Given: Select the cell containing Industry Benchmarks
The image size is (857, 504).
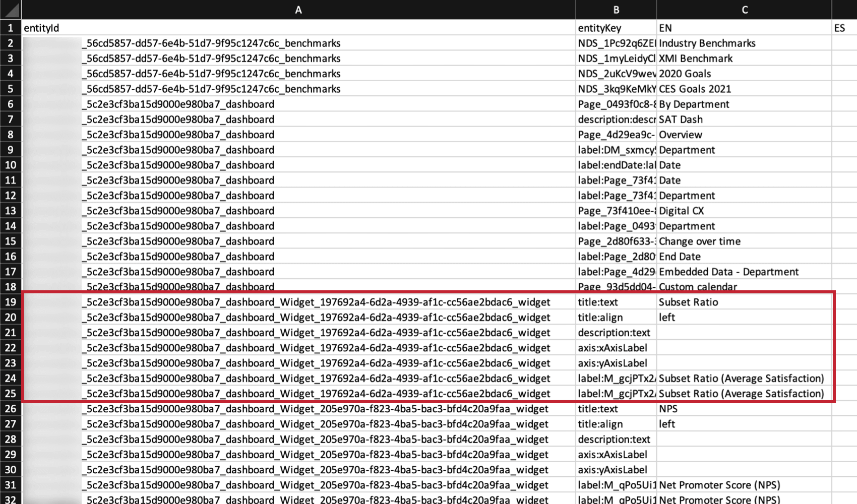Looking at the screenshot, I should coord(708,43).
